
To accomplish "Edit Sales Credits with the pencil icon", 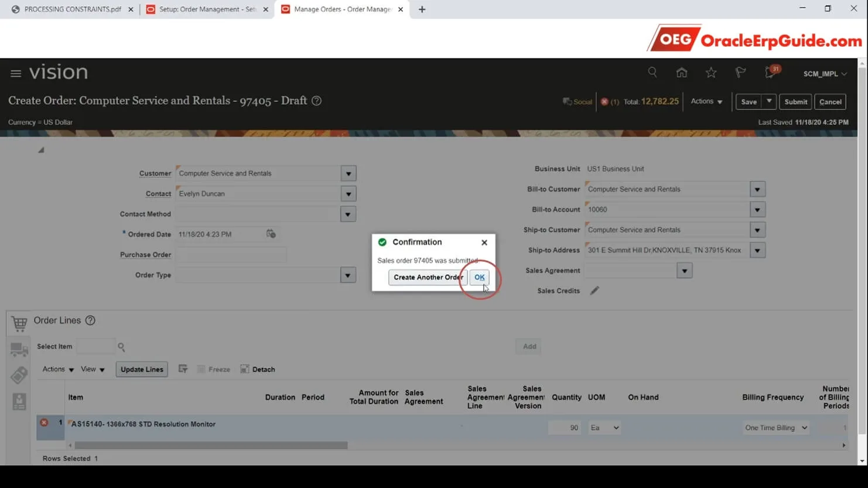I will tap(594, 291).
